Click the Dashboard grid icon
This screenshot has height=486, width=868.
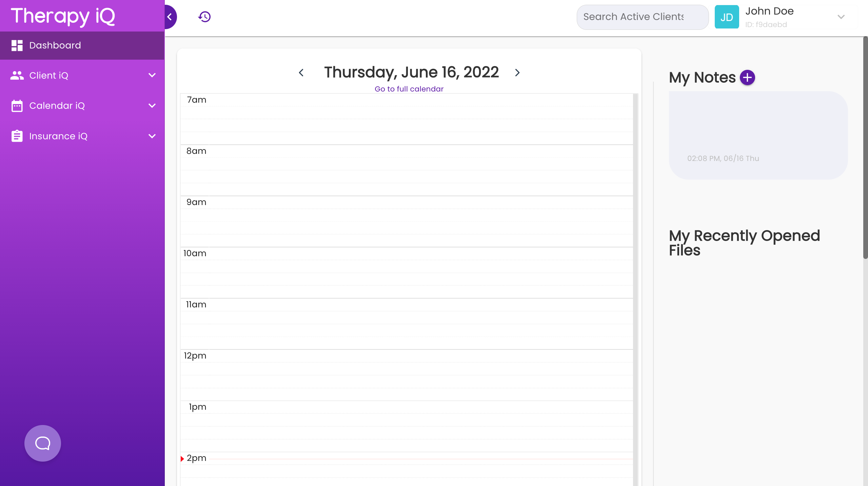pos(17,45)
